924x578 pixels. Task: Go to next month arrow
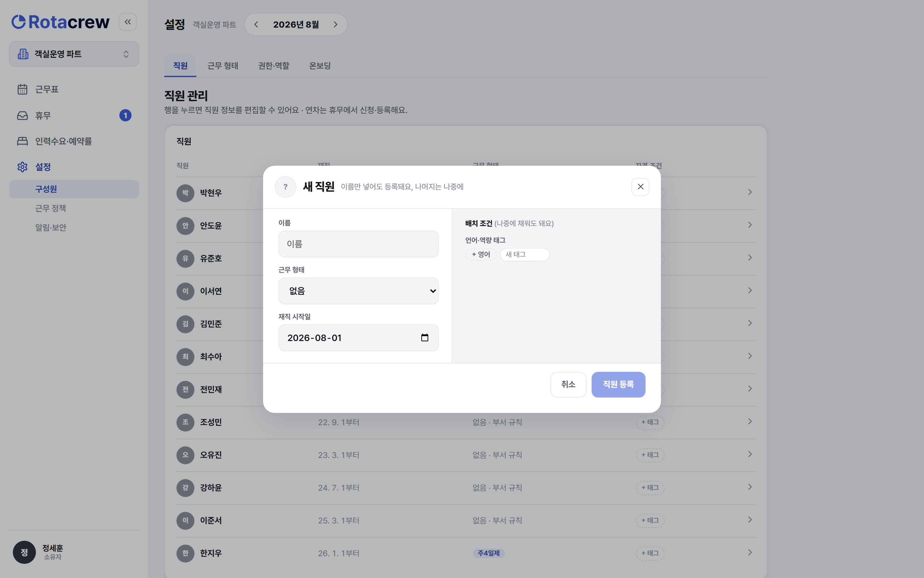click(x=335, y=24)
